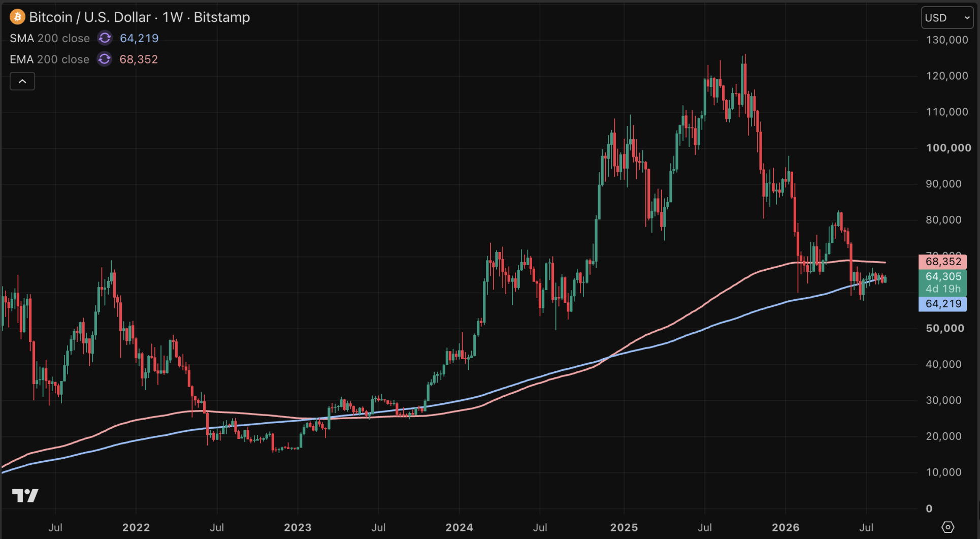The width and height of the screenshot is (980, 539).
Task: Click the Jul label after 2026
Action: (x=866, y=527)
